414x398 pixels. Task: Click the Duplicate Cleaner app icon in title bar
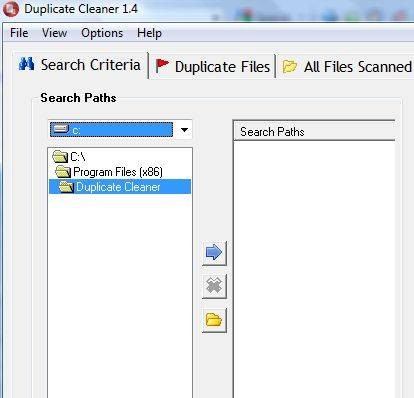click(11, 9)
